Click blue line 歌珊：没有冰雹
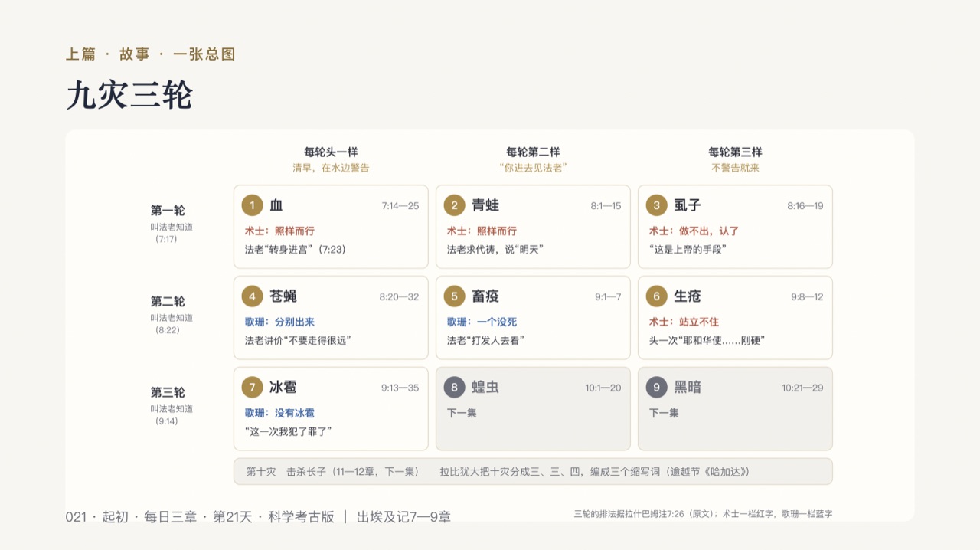 tap(279, 413)
